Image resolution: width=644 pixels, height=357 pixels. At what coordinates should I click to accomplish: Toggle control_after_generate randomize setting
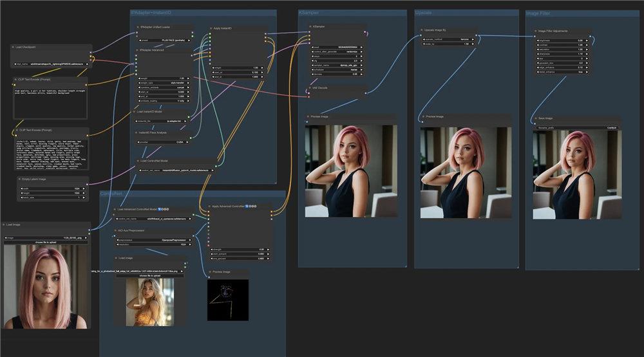coord(337,51)
